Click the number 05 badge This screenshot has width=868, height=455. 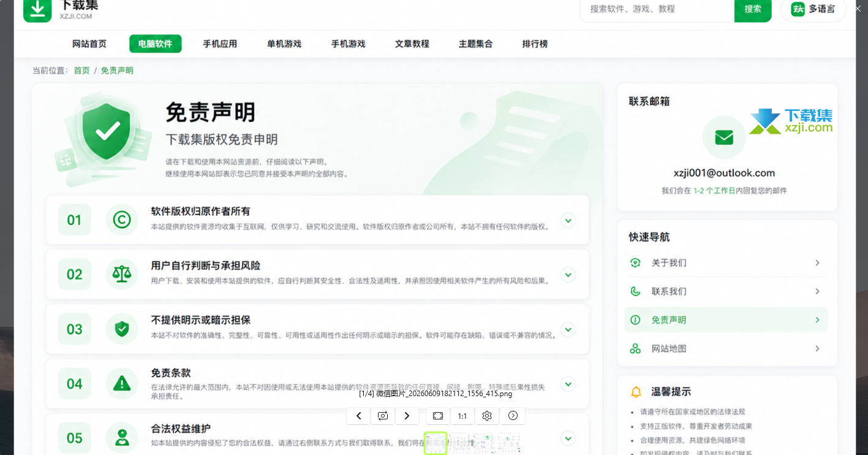74,438
